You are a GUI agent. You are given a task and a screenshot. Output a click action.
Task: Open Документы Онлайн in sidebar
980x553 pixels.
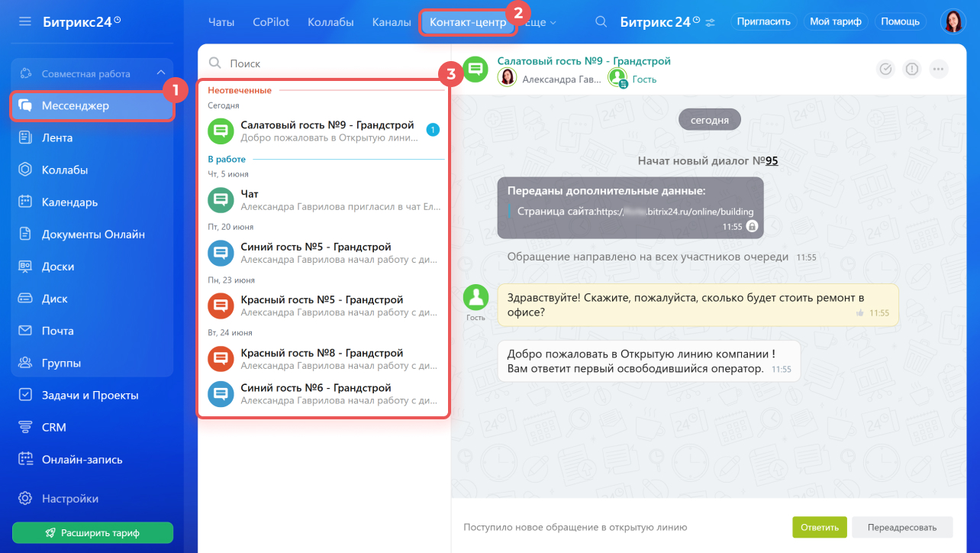point(92,234)
